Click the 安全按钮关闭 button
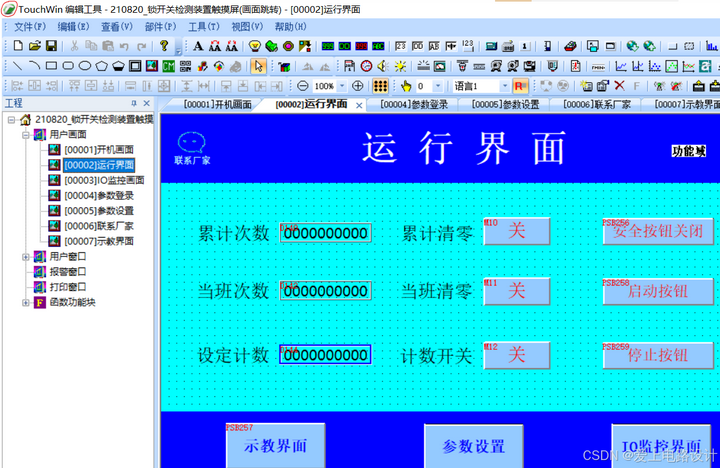 point(658,231)
